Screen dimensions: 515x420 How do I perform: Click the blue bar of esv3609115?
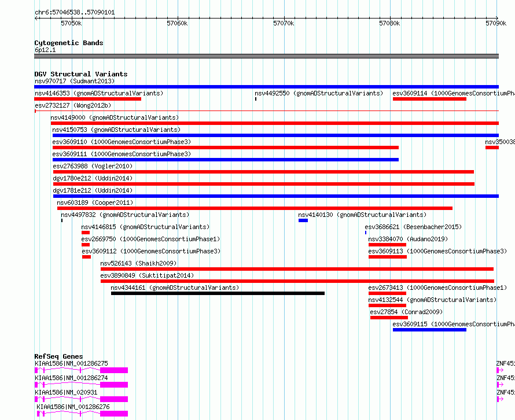[x=429, y=330]
